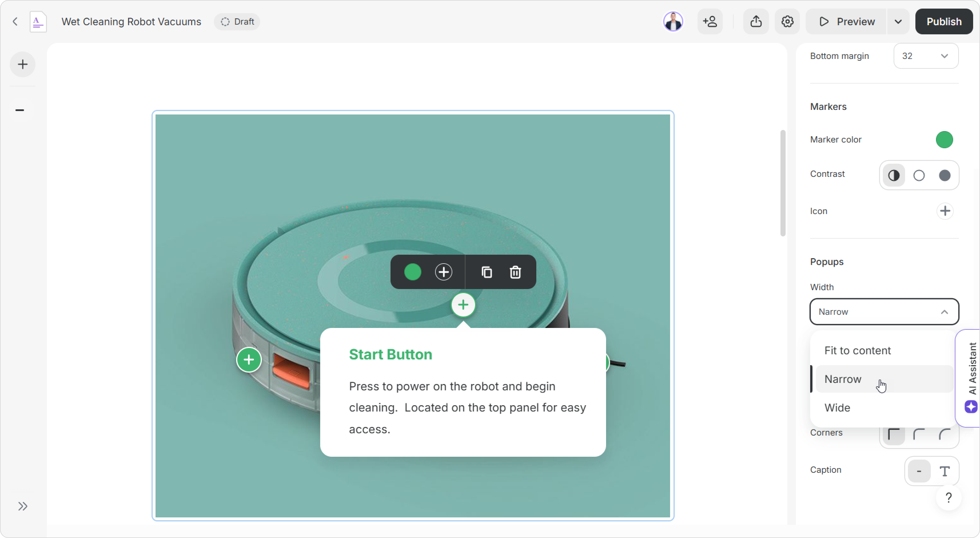Click the left green plus marker on image

pos(249,359)
